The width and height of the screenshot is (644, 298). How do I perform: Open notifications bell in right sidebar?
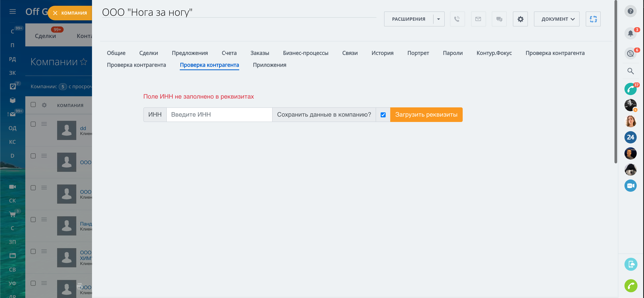[x=630, y=33]
